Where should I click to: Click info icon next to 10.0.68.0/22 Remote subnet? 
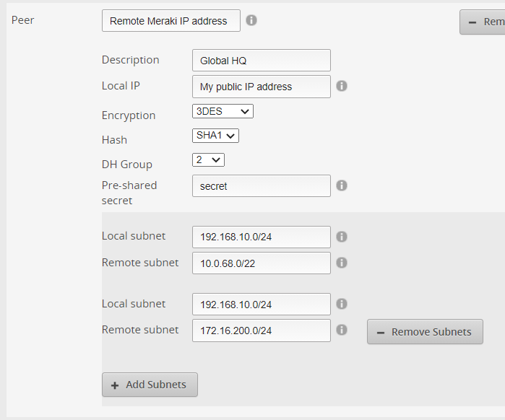point(342,263)
